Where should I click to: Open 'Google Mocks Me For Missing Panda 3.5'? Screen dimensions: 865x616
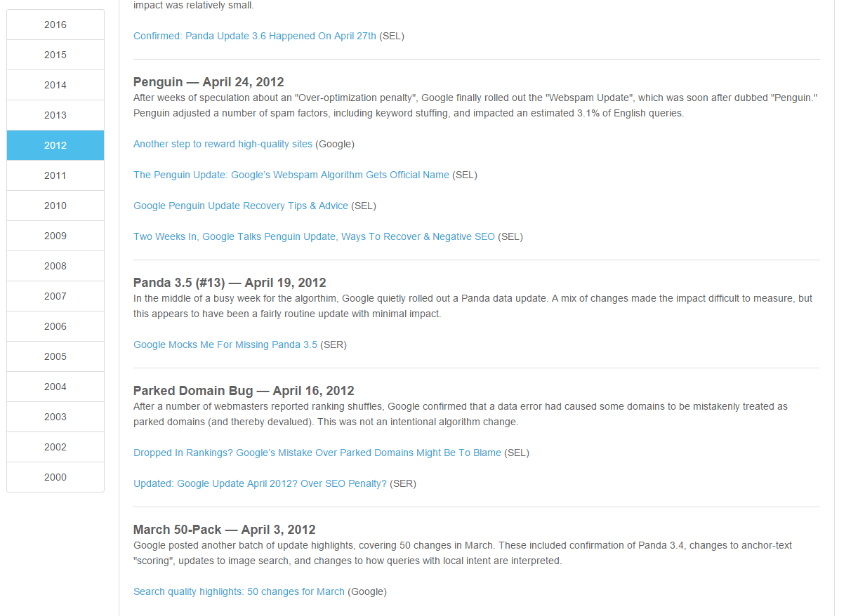[225, 344]
